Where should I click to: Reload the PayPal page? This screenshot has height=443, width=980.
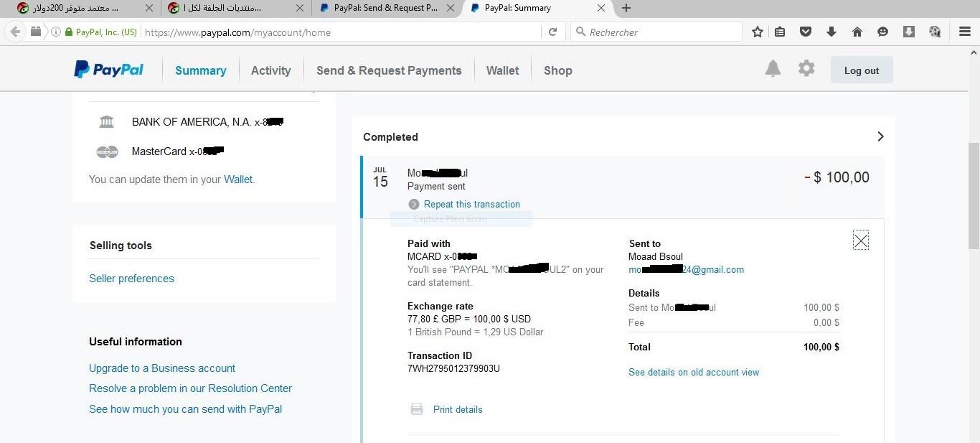(552, 32)
